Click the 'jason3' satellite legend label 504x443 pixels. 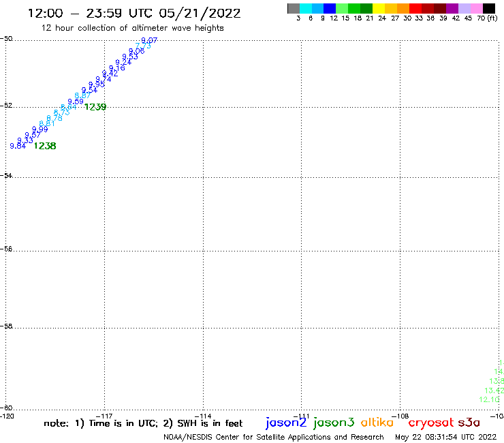click(x=334, y=423)
